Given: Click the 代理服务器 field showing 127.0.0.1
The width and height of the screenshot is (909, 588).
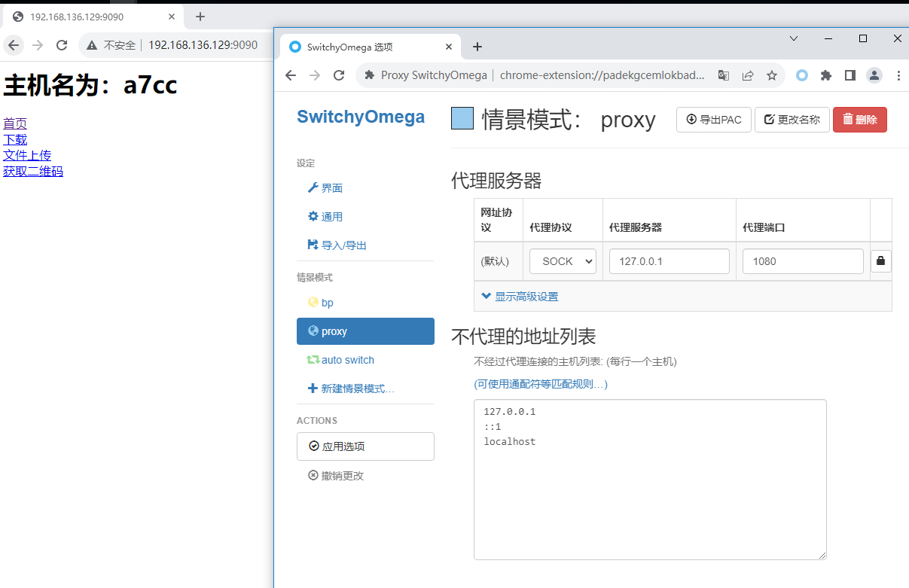Looking at the screenshot, I should click(670, 261).
